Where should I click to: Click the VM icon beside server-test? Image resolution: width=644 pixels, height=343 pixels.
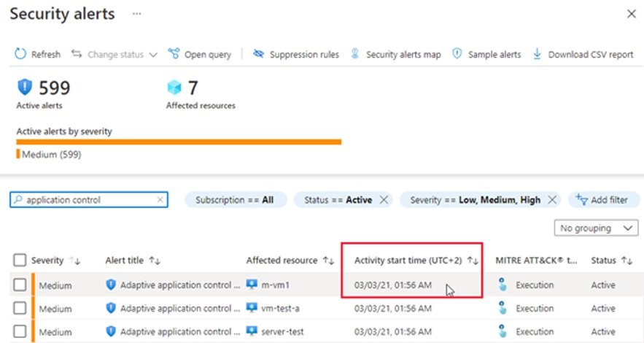click(252, 331)
